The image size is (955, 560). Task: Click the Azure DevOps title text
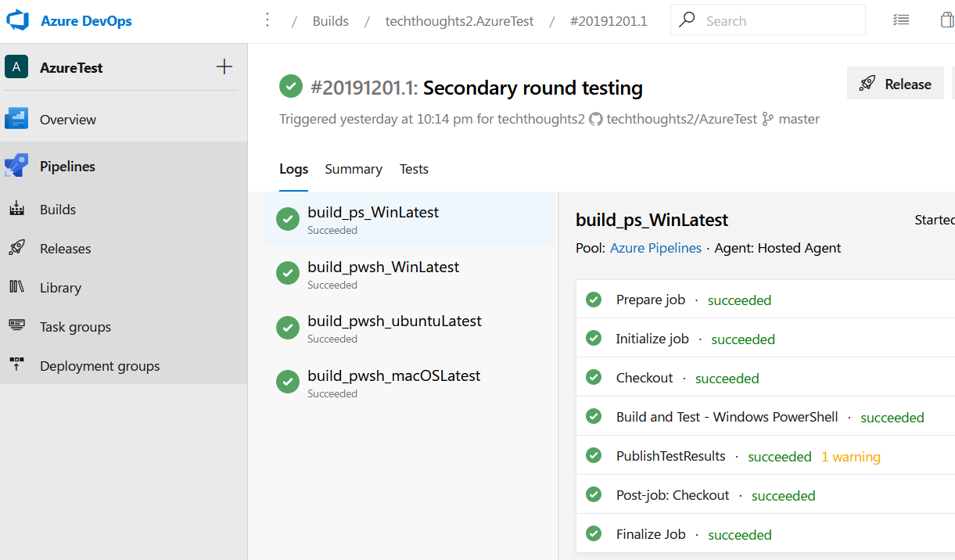(x=86, y=21)
